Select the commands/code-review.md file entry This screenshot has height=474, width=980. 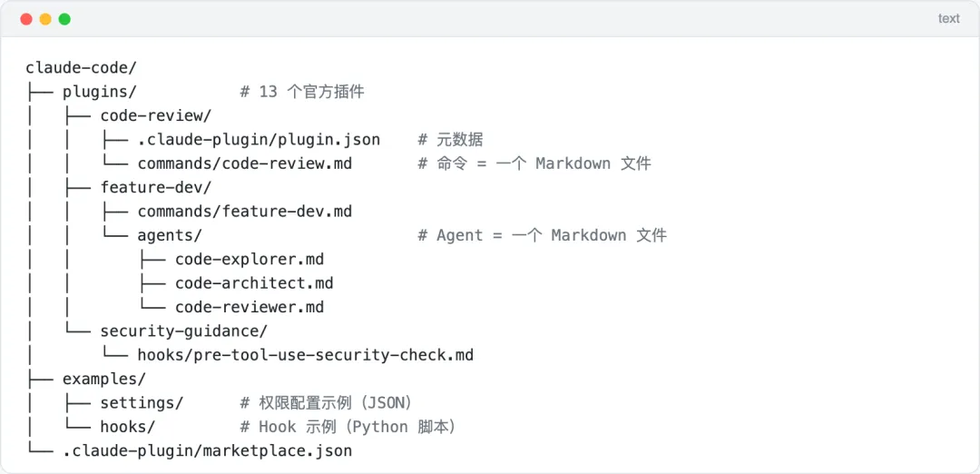(x=244, y=163)
